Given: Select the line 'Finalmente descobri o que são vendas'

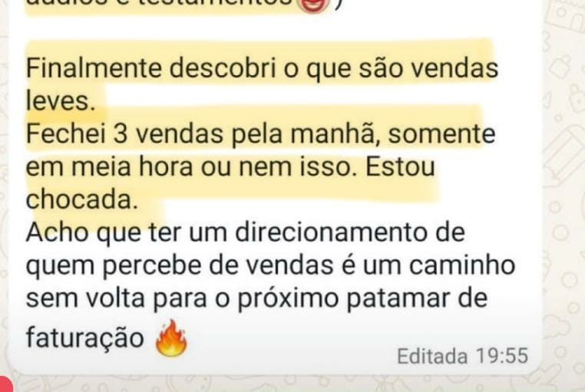Looking at the screenshot, I should pyautogui.click(x=262, y=68).
